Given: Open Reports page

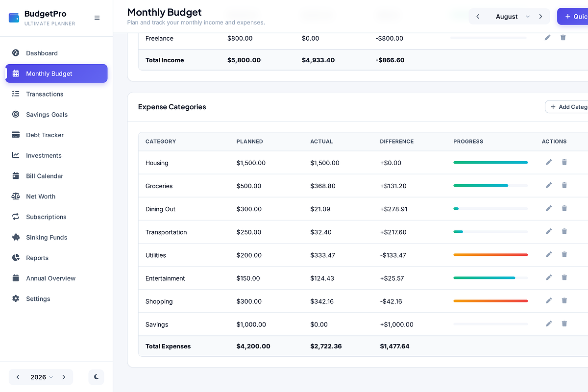Looking at the screenshot, I should tap(56, 258).
